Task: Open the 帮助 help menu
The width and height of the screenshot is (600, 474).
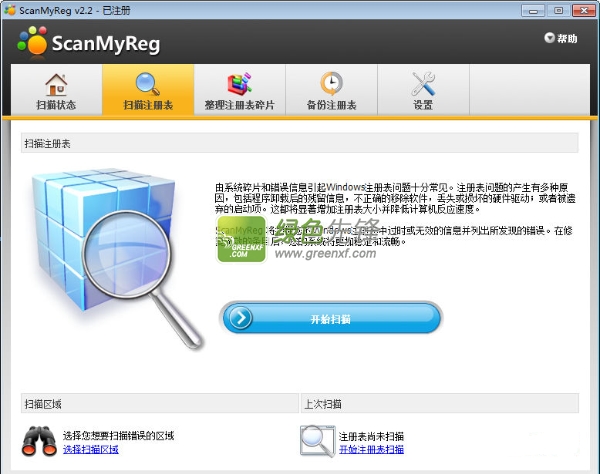Action: (561, 38)
